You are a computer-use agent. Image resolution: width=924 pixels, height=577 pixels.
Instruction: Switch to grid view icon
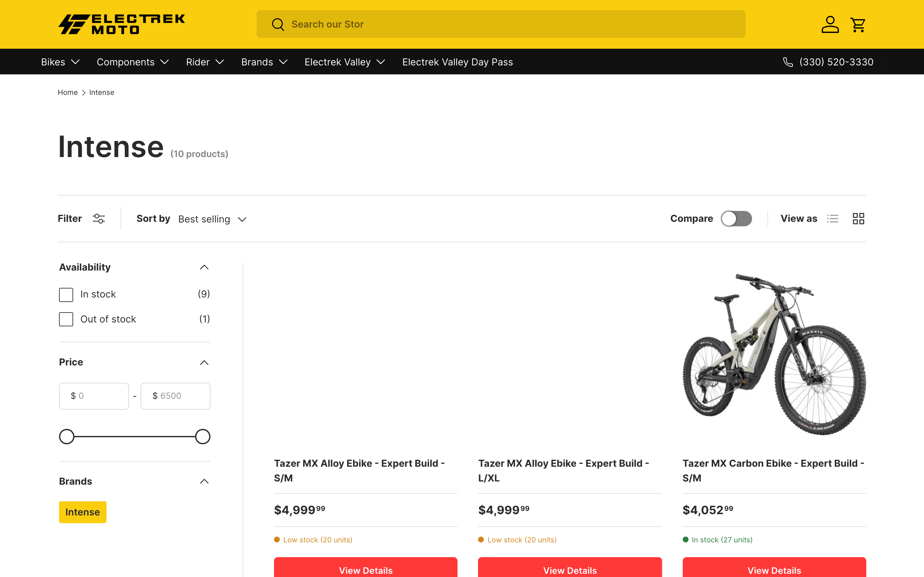858,219
